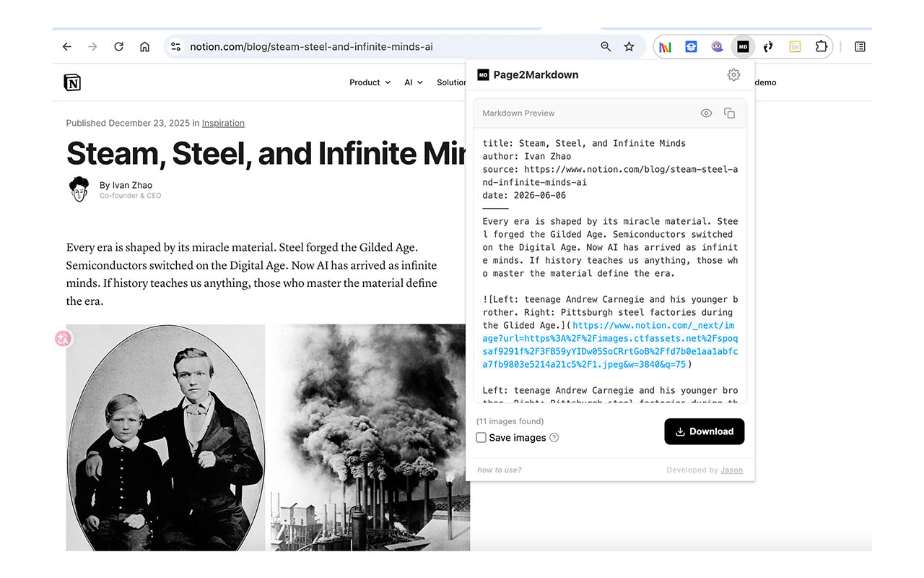The height and width of the screenshot is (578, 924).
Task: Open the 'how to use?' link
Action: click(x=499, y=470)
